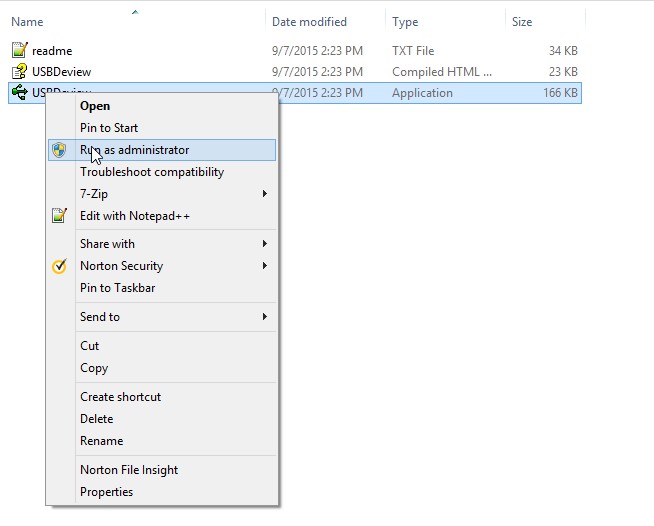
Task: Select the USBDeview Compiled HTML file name
Action: coord(61,72)
